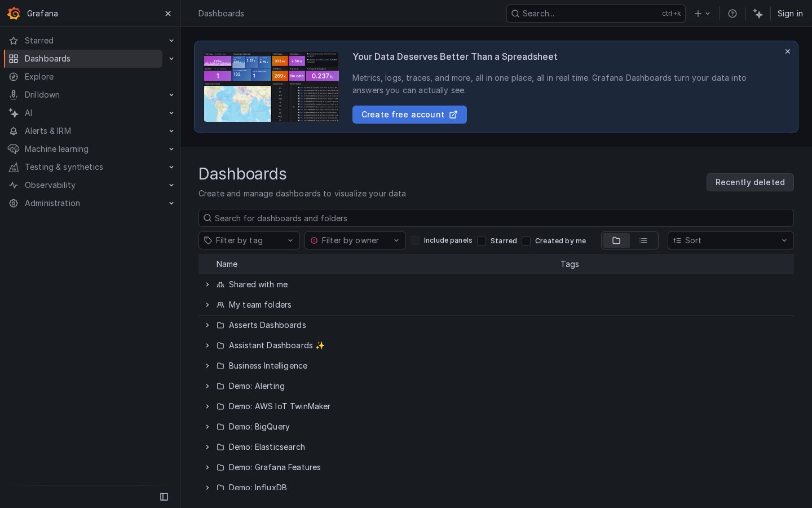Viewport: 812px width, 508px height.
Task: Click the Starred star icon
Action: pyautogui.click(x=14, y=41)
